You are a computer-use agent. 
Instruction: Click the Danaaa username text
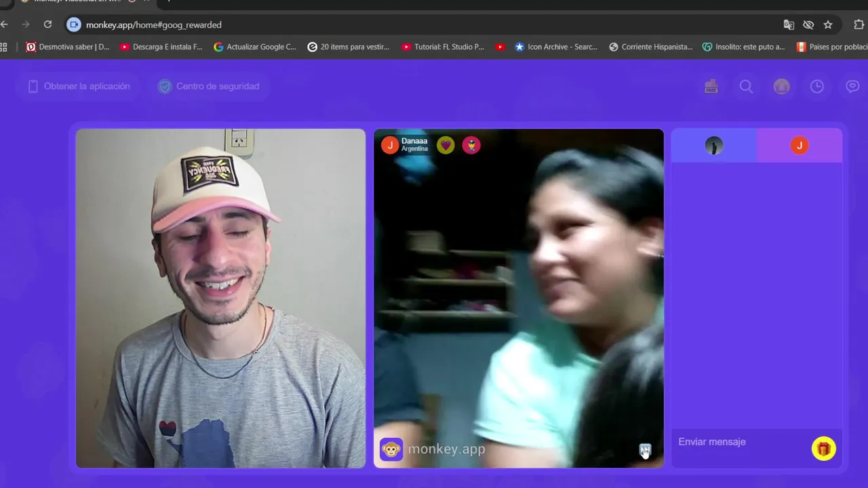(x=414, y=141)
